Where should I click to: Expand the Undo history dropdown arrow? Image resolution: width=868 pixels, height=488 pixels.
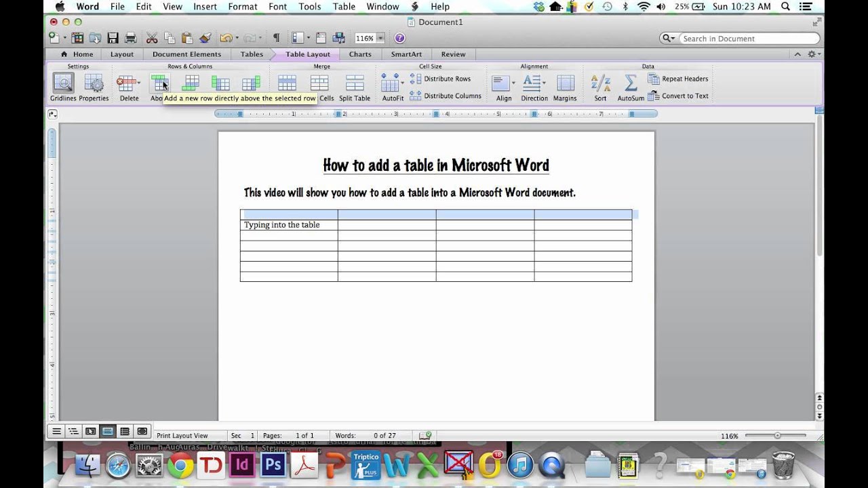point(236,39)
